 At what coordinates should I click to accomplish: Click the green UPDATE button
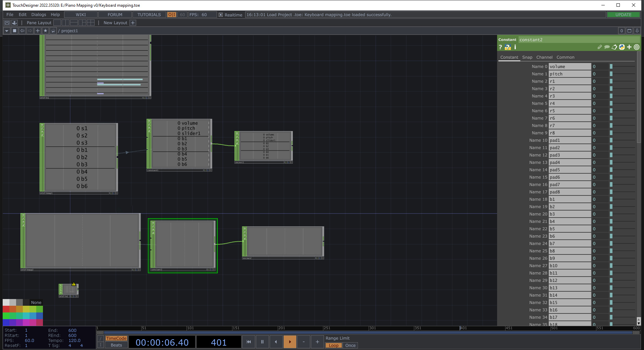(623, 15)
